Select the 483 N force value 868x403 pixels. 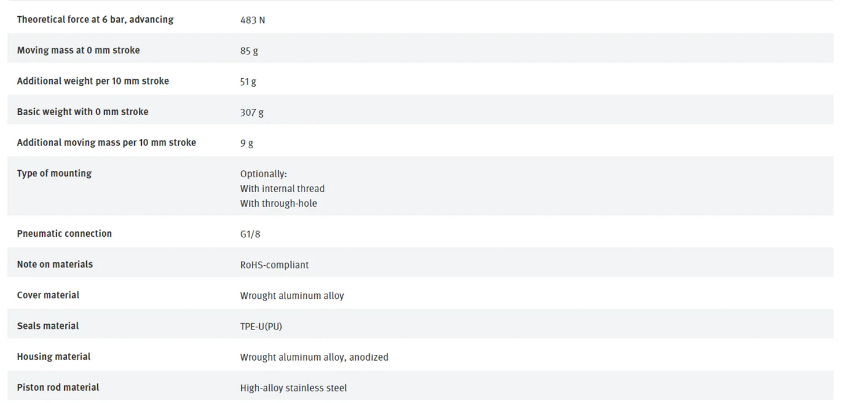point(252,20)
